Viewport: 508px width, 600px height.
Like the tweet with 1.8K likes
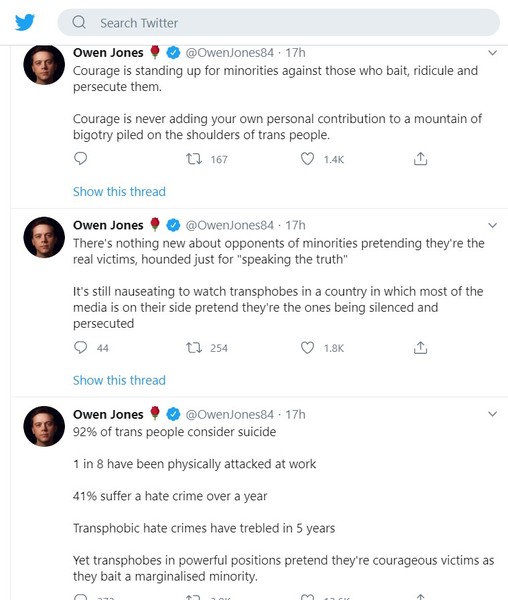click(x=307, y=347)
